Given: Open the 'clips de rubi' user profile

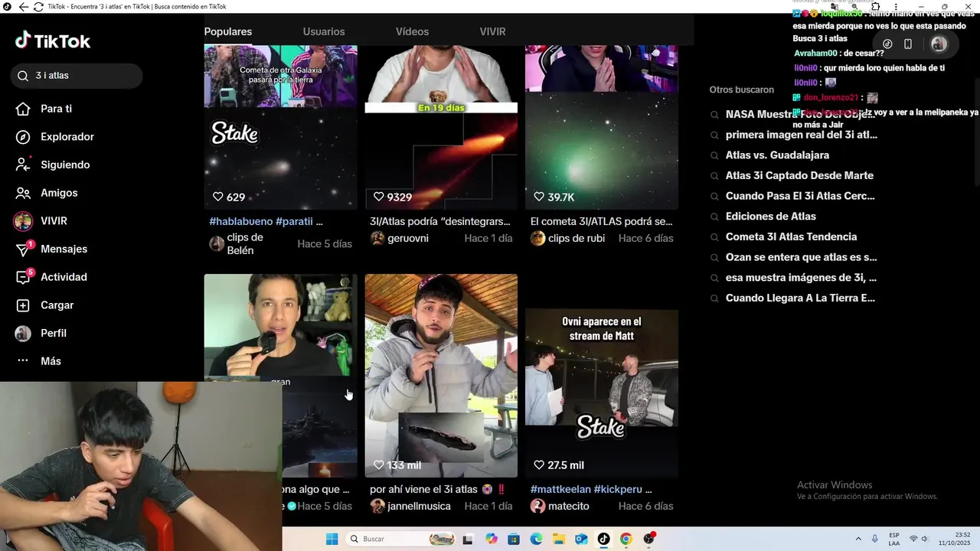Looking at the screenshot, I should pyautogui.click(x=577, y=238).
